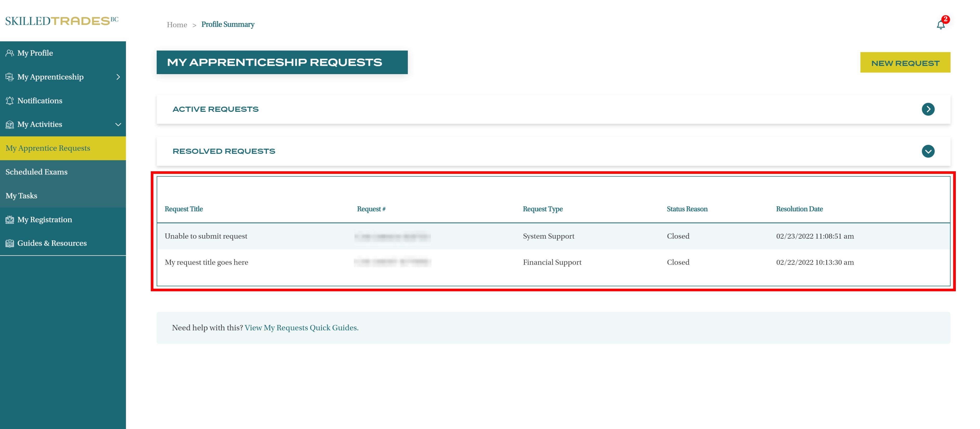This screenshot has height=429, width=980.
Task: Click the SkilledTradesBC logo
Action: [62, 21]
